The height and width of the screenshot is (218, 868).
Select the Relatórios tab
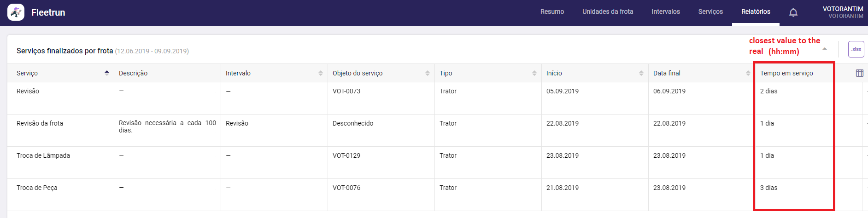tap(755, 12)
